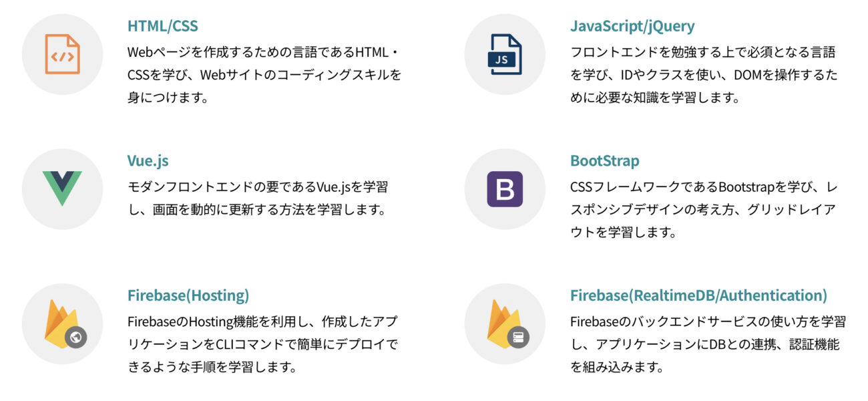Click the database badge on Firebase icon
This screenshot has height=401, width=868.
pos(518,337)
